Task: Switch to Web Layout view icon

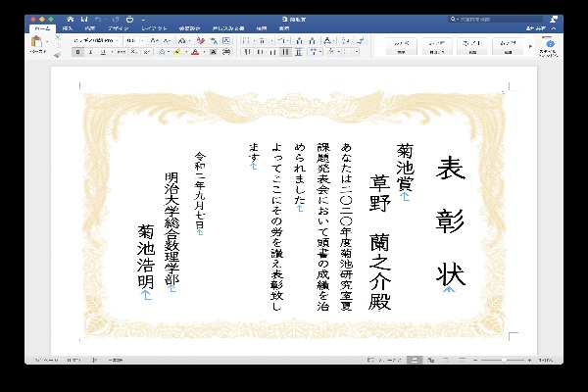Action: [431, 360]
